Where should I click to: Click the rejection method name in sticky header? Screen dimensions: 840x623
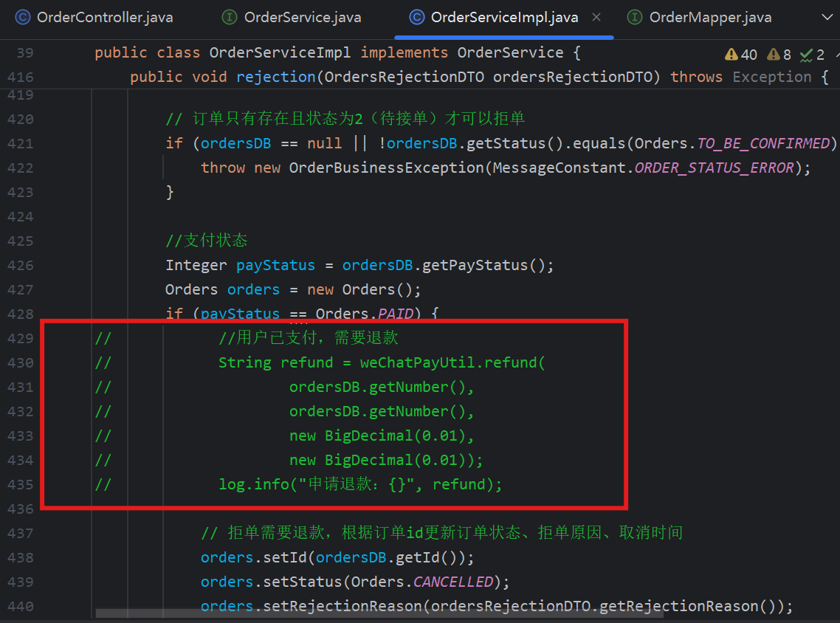pos(275,77)
